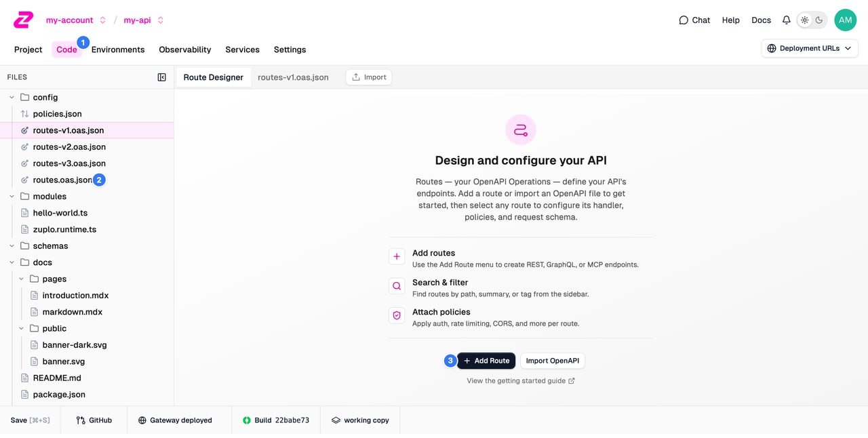This screenshot has height=438, width=868.
Task: Click the globe icon in Deployment URLs
Action: tap(772, 48)
